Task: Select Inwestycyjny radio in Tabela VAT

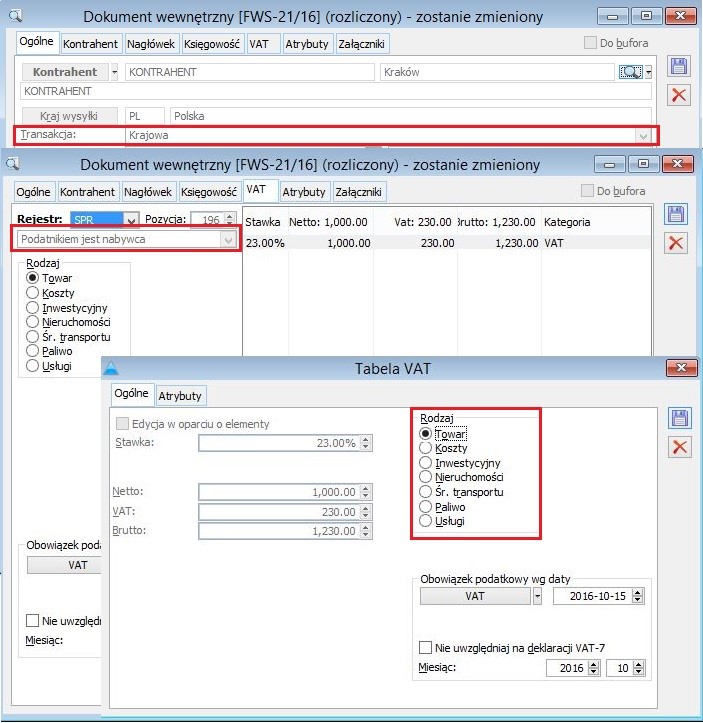Action: pyautogui.click(x=425, y=462)
